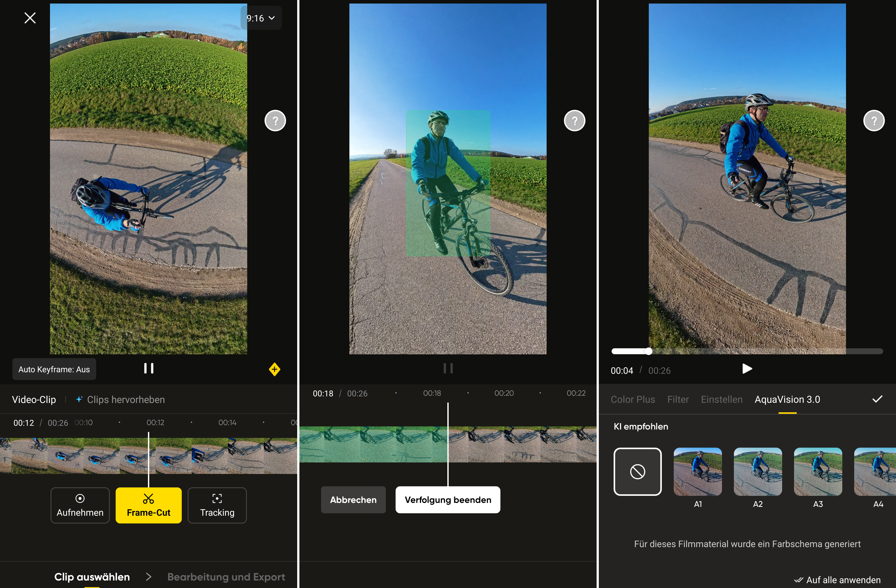Viewport: 896px width, 588px height.
Task: Pause playback in left panel
Action: point(149,368)
